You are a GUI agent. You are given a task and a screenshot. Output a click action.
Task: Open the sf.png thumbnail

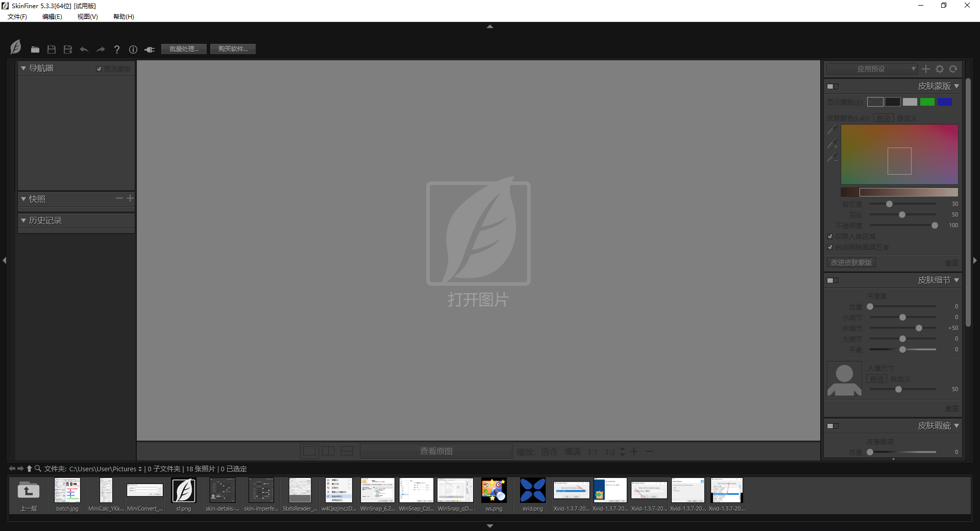point(184,495)
